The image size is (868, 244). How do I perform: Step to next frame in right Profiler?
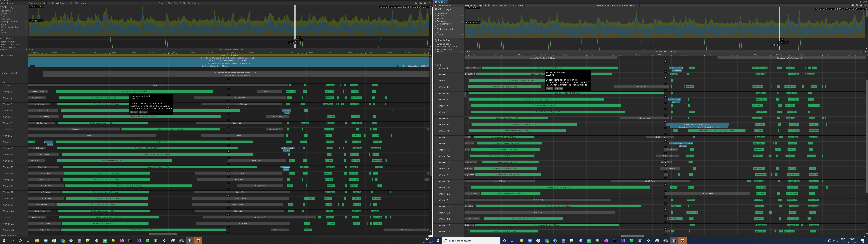[489, 5]
